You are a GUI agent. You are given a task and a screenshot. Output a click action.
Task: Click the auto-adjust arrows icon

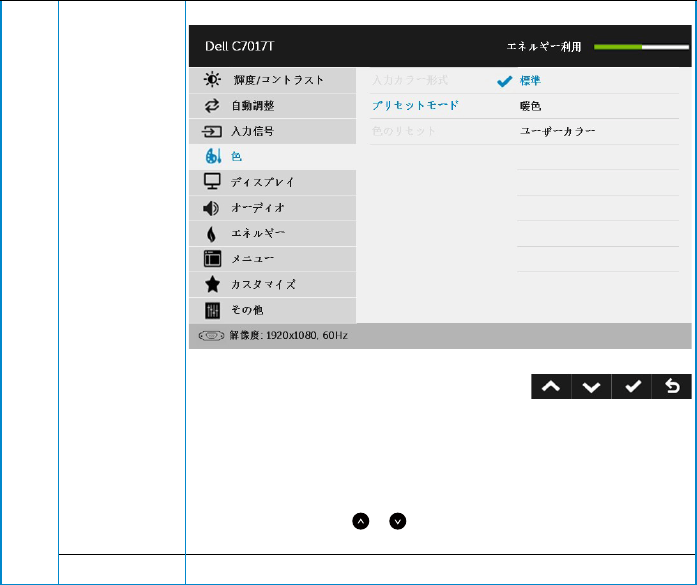(212, 106)
